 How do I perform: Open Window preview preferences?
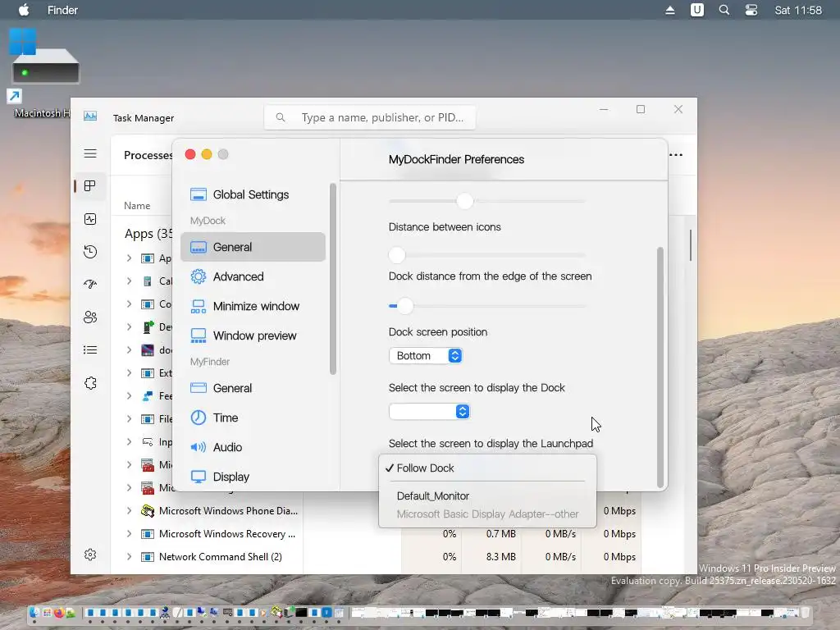(253, 336)
